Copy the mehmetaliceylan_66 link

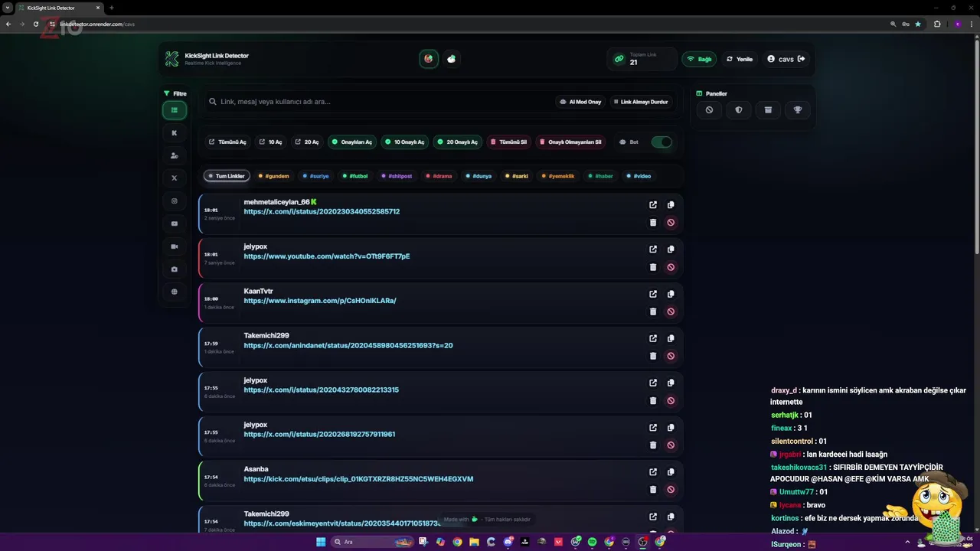(x=671, y=205)
